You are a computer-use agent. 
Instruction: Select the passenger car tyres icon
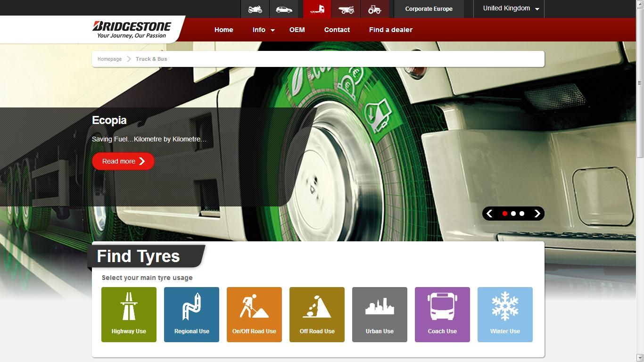click(x=284, y=8)
